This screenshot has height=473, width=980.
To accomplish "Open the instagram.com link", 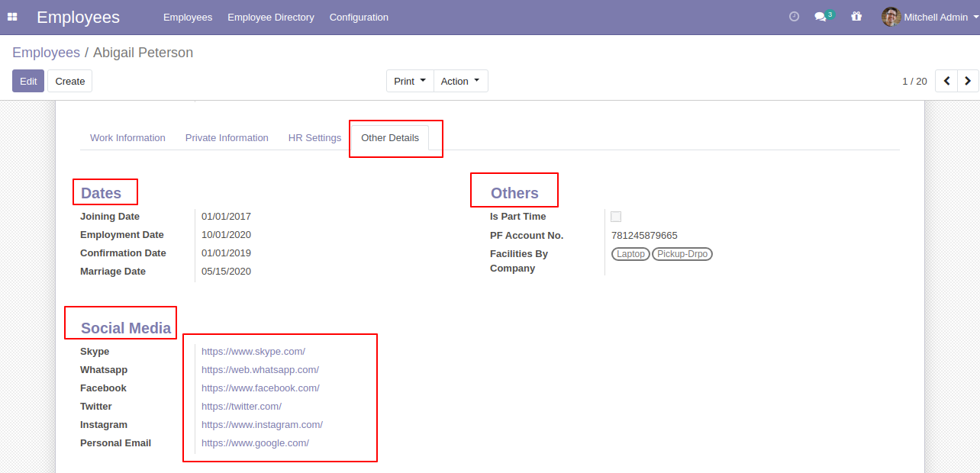I will pyautogui.click(x=262, y=425).
